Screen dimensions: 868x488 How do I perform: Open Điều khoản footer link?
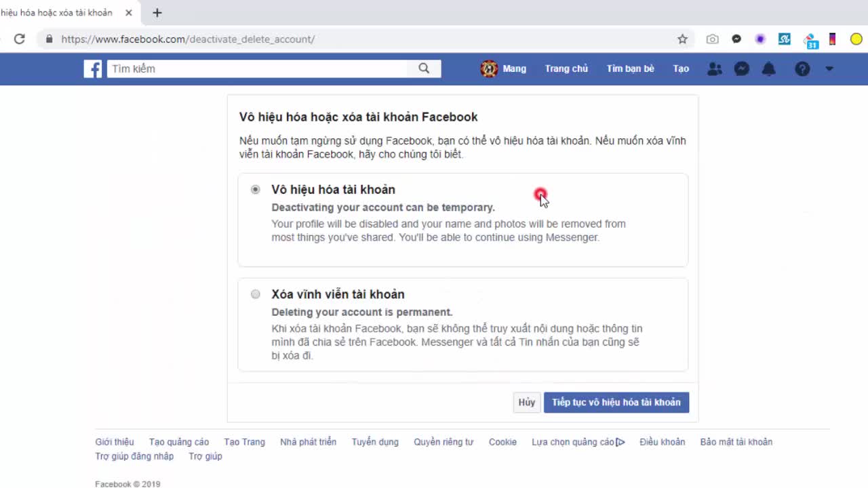coord(663,442)
